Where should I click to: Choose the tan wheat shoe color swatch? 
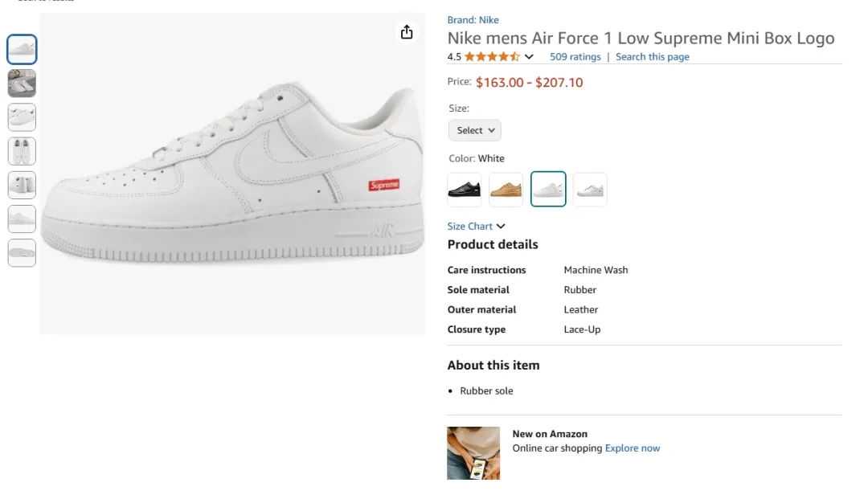coord(506,190)
